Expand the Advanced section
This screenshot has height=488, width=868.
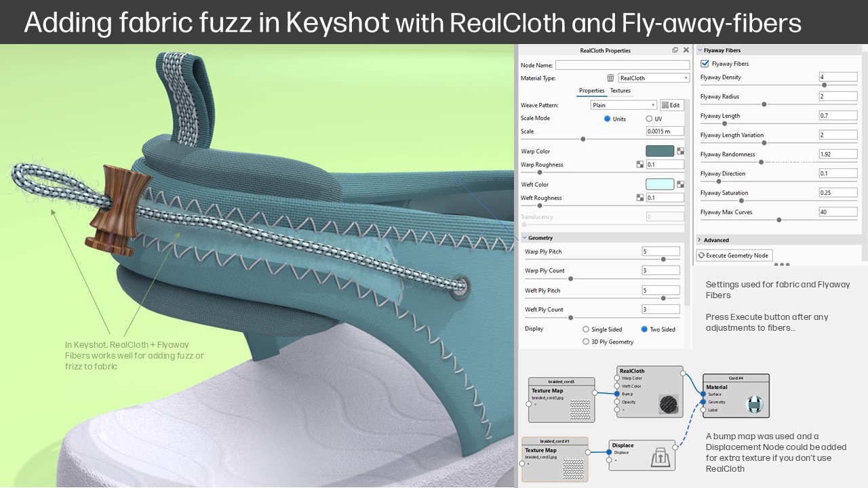coord(698,239)
